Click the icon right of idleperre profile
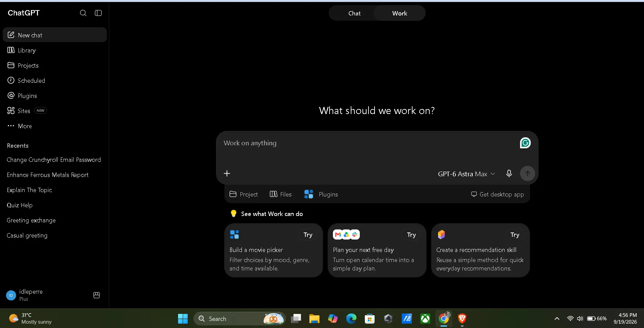This screenshot has width=644, height=328. (96, 295)
